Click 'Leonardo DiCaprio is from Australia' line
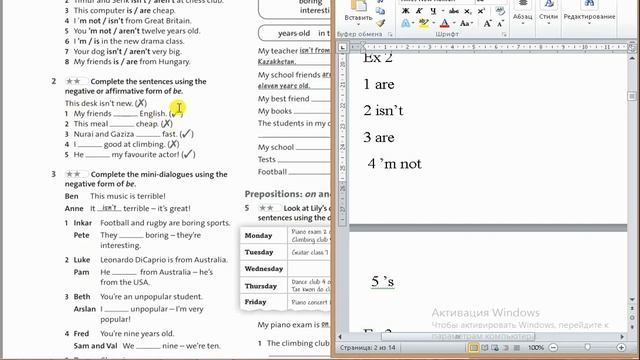 pyautogui.click(x=164, y=260)
